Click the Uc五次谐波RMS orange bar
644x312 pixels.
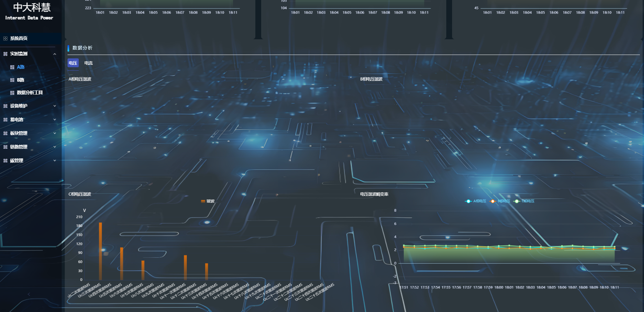click(x=122, y=264)
